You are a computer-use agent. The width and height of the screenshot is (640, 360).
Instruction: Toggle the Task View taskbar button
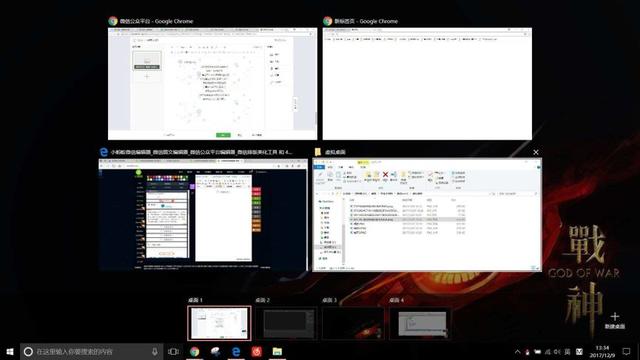pos(173,351)
